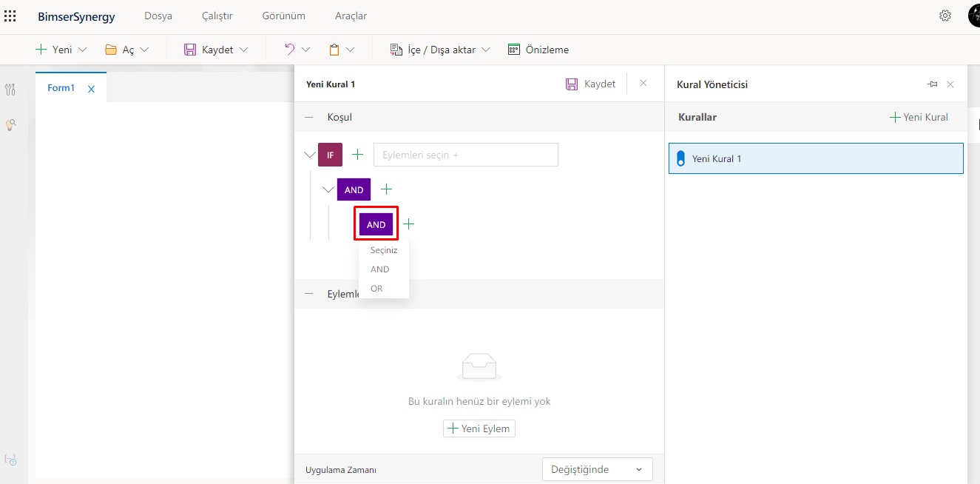Click the Yeni Eylem button
This screenshot has height=484, width=980.
(479, 428)
